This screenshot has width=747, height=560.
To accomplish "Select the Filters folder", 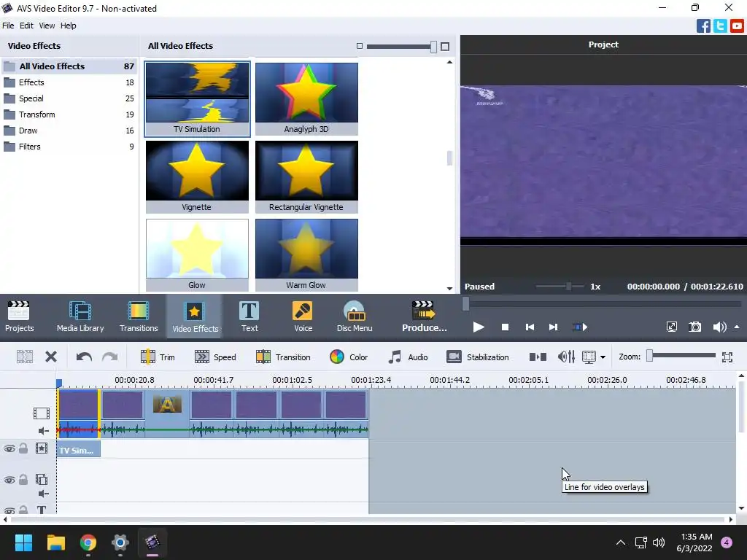I will tap(69, 147).
